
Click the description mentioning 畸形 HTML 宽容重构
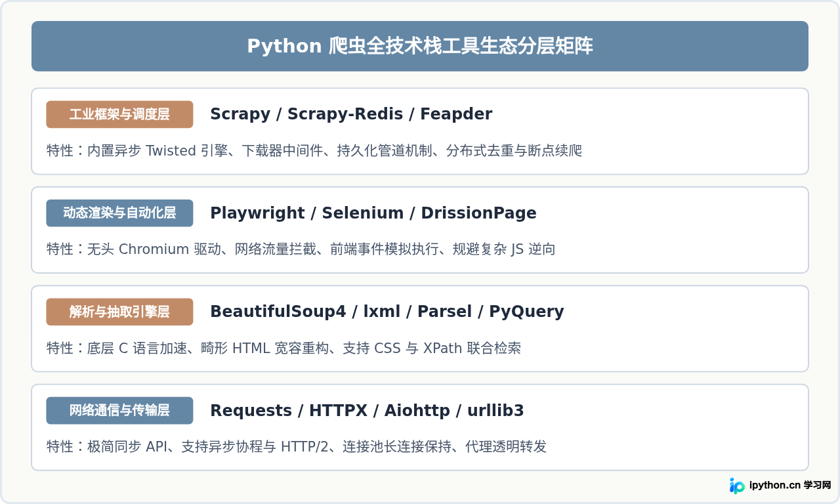pyautogui.click(x=284, y=348)
